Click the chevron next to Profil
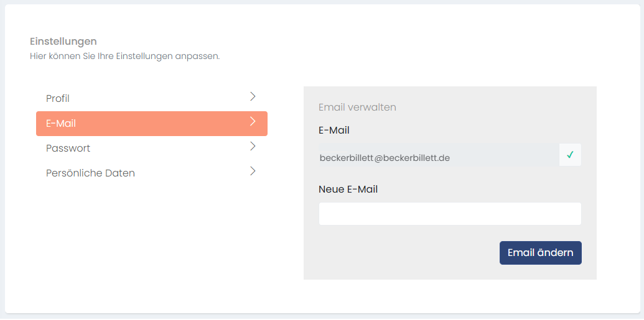 click(253, 97)
